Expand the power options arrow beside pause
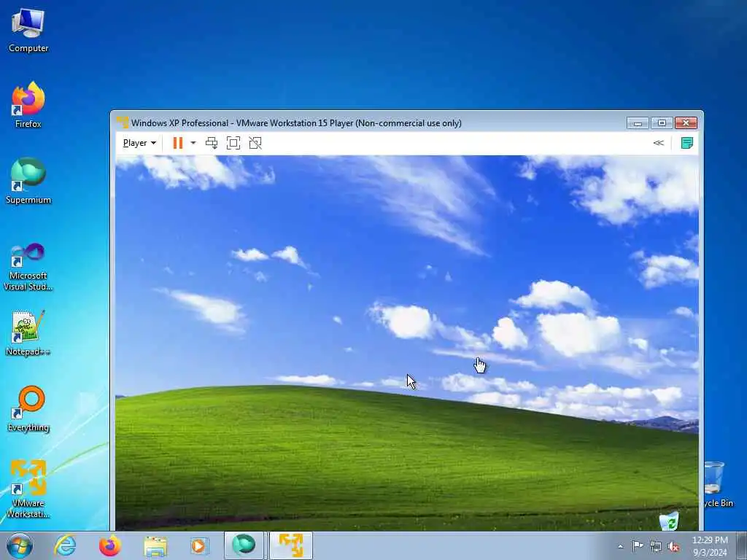747x560 pixels. 193,143
